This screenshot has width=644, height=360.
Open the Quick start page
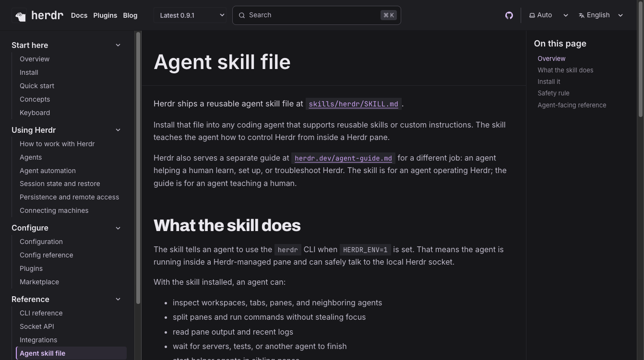[37, 86]
